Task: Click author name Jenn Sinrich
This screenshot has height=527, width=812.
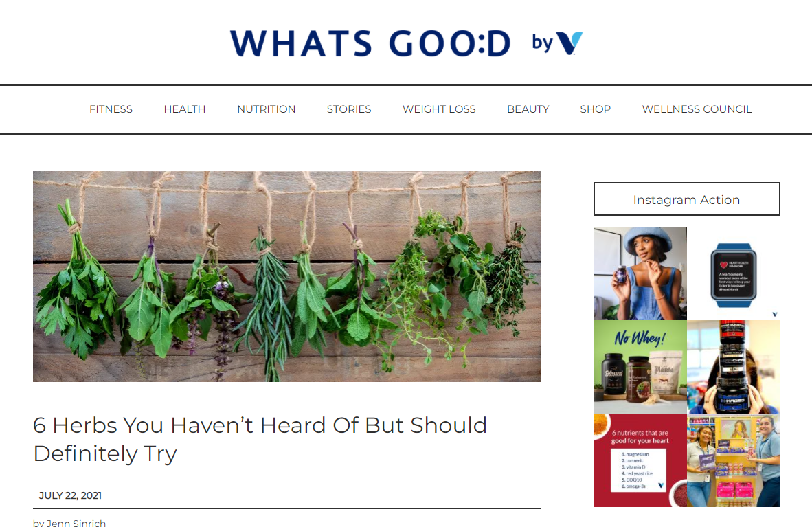Action: (x=76, y=523)
